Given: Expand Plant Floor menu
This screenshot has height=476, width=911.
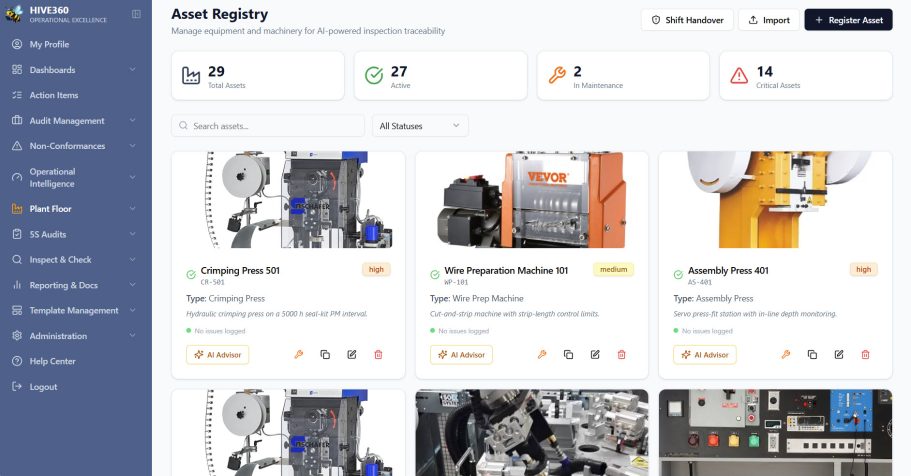Looking at the screenshot, I should tap(76, 209).
